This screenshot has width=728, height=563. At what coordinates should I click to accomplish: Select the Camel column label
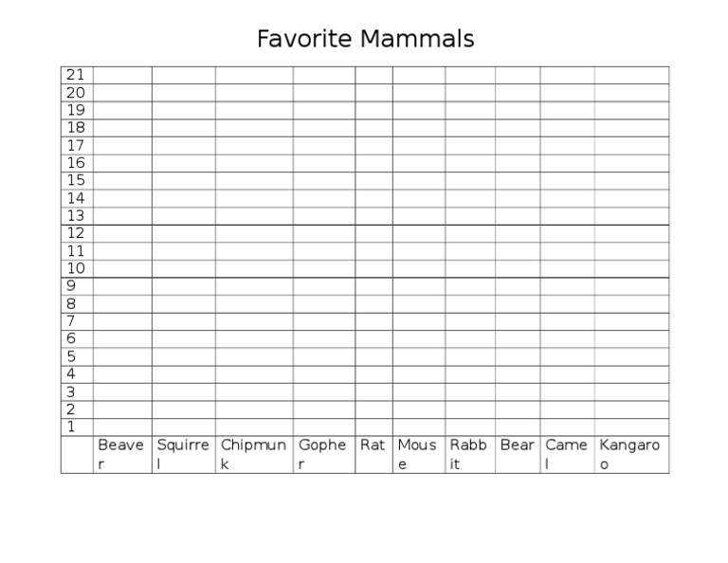[x=566, y=454]
